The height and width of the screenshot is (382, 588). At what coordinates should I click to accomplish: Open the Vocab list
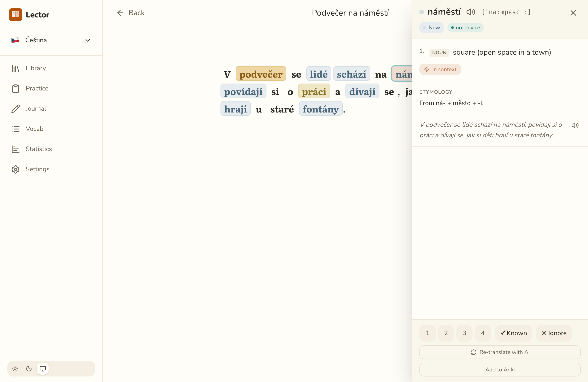point(51,129)
